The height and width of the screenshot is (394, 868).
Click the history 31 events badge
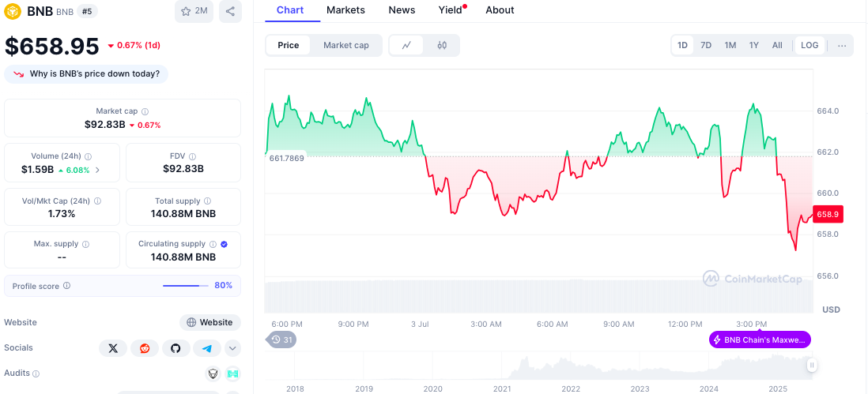coord(281,340)
